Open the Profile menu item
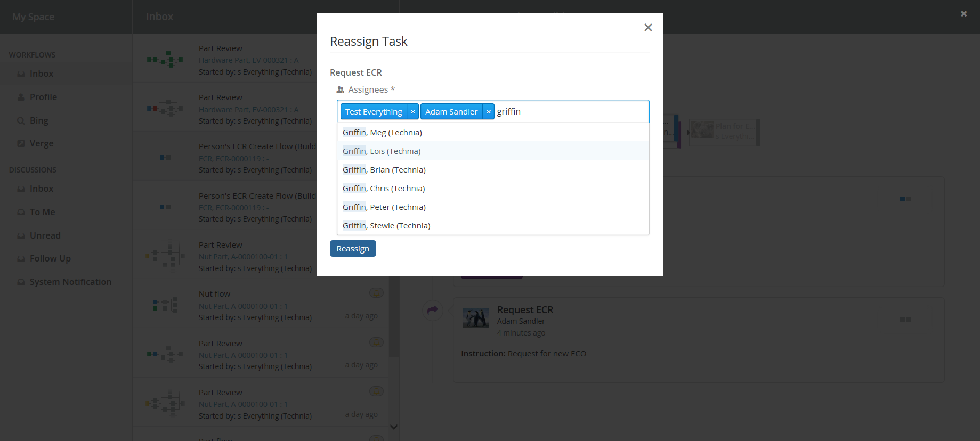Image resolution: width=980 pixels, height=441 pixels. pyautogui.click(x=43, y=97)
